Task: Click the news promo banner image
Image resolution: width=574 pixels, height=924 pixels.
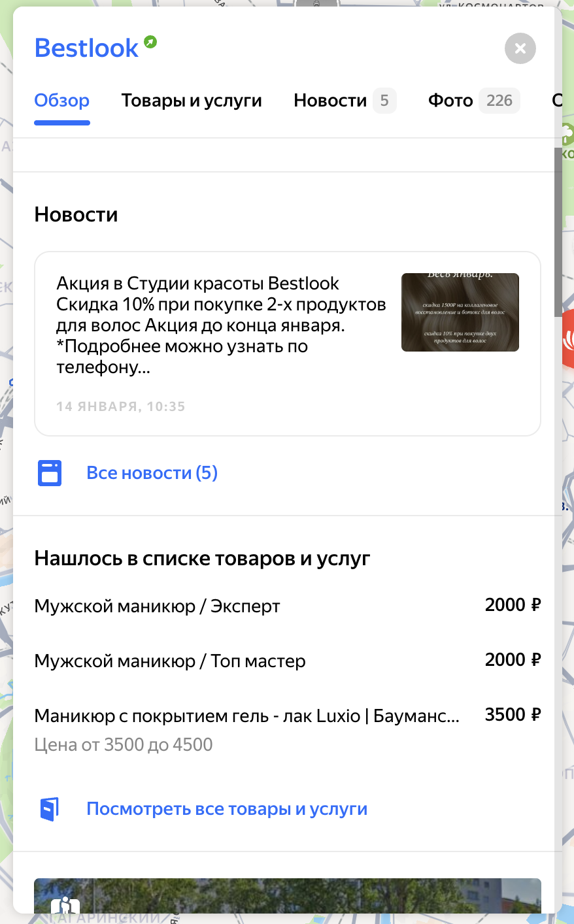Action: coord(460,312)
